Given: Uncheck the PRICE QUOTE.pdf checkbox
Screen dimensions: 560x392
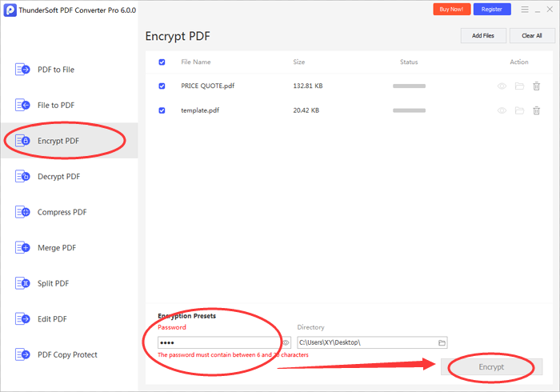Looking at the screenshot, I should point(162,86).
